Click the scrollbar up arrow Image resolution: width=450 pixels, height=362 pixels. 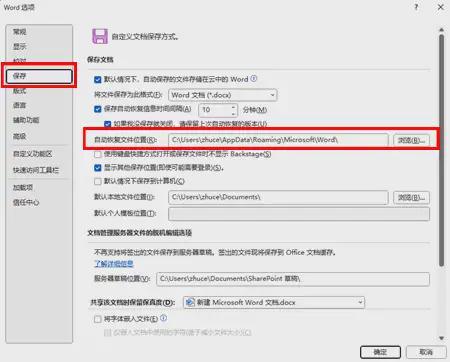441,30
